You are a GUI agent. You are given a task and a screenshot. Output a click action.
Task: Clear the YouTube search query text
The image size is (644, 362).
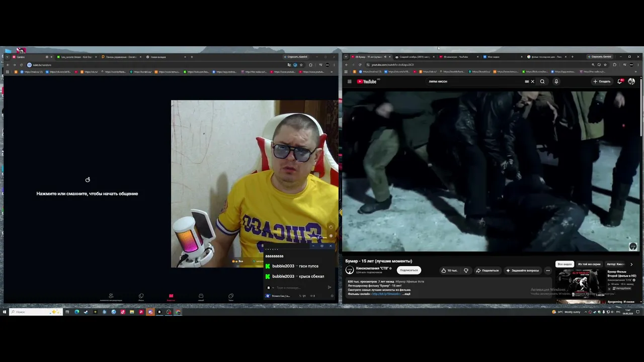pos(533,81)
